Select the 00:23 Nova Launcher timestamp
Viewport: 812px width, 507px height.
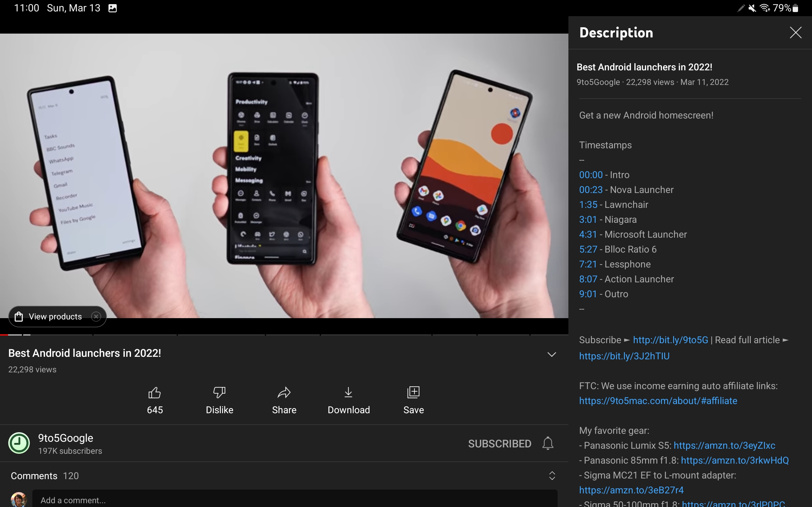click(x=590, y=190)
